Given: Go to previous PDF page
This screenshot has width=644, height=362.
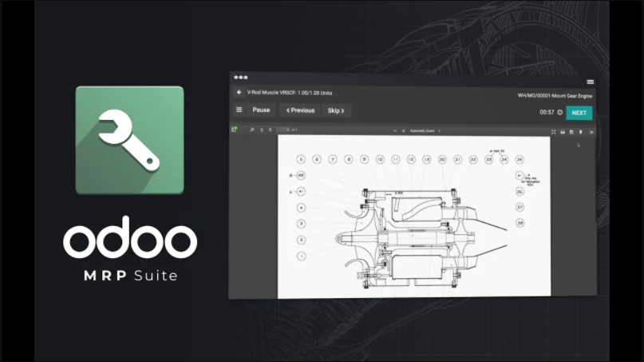Looking at the screenshot, I should click(262, 129).
